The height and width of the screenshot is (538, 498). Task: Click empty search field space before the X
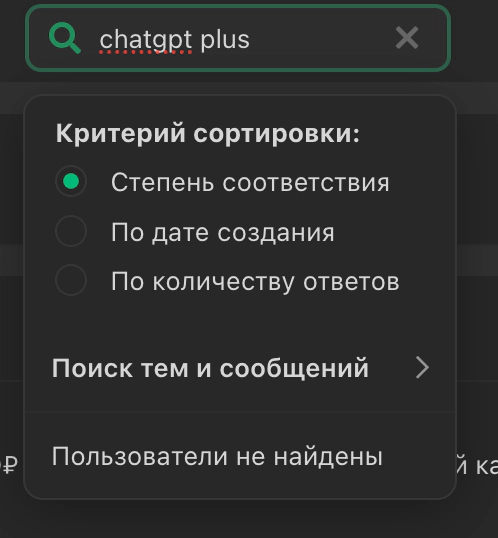[323, 38]
